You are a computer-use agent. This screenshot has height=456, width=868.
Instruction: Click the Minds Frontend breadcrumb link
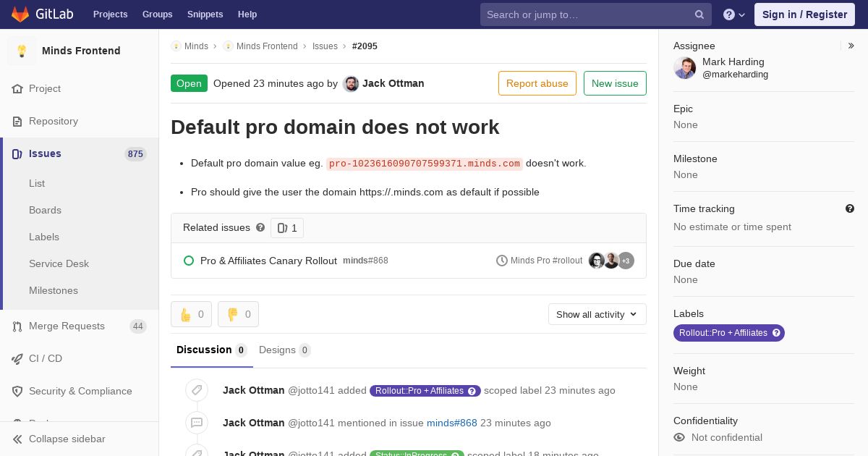(x=267, y=46)
